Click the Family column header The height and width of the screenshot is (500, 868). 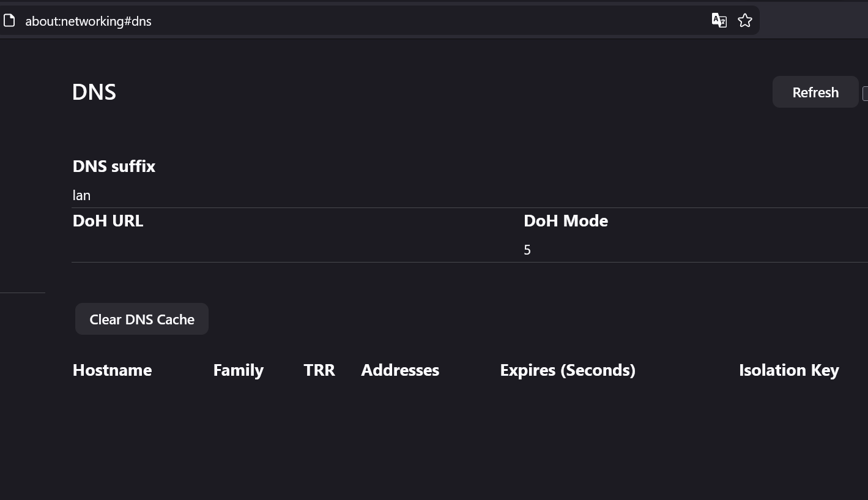238,370
